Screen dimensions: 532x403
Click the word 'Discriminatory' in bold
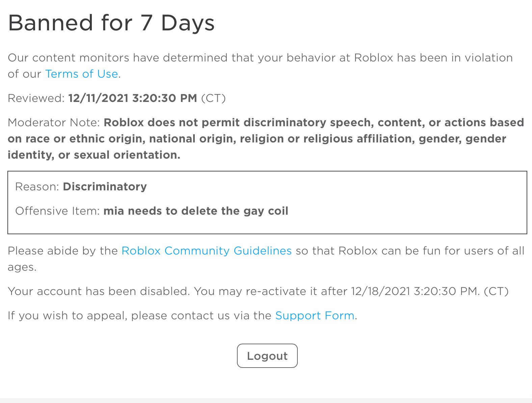point(105,186)
